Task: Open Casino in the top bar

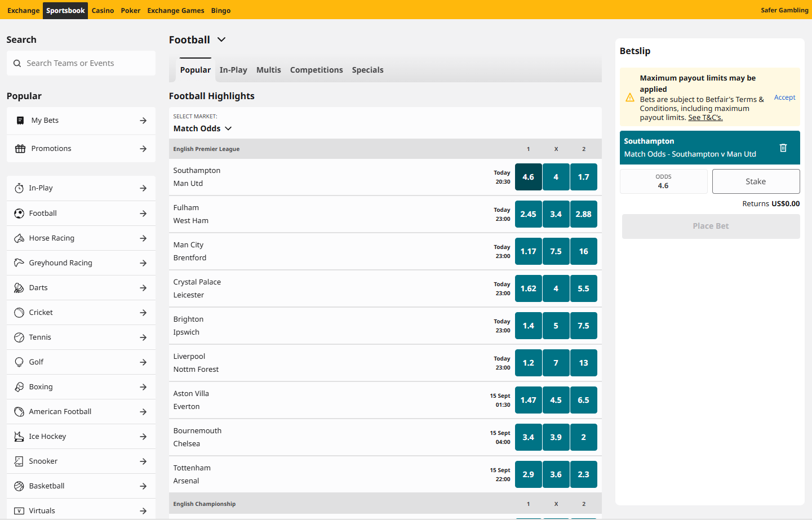Action: [x=103, y=11]
